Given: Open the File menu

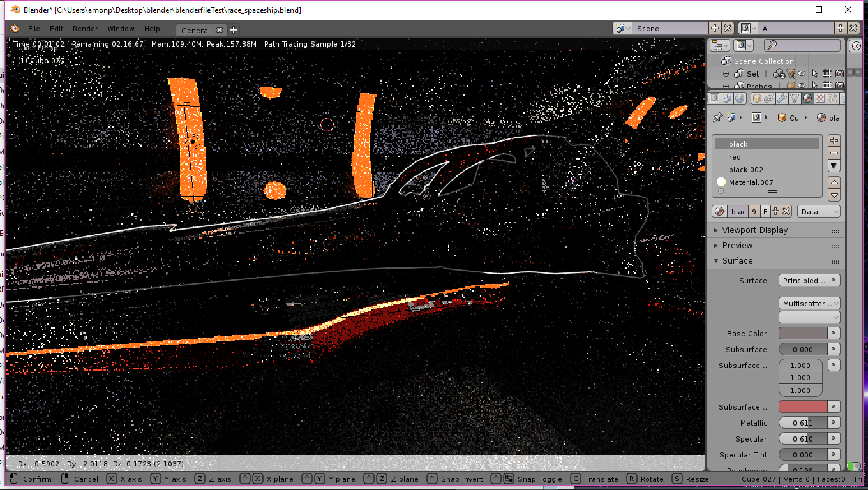Looking at the screenshot, I should pos(34,29).
